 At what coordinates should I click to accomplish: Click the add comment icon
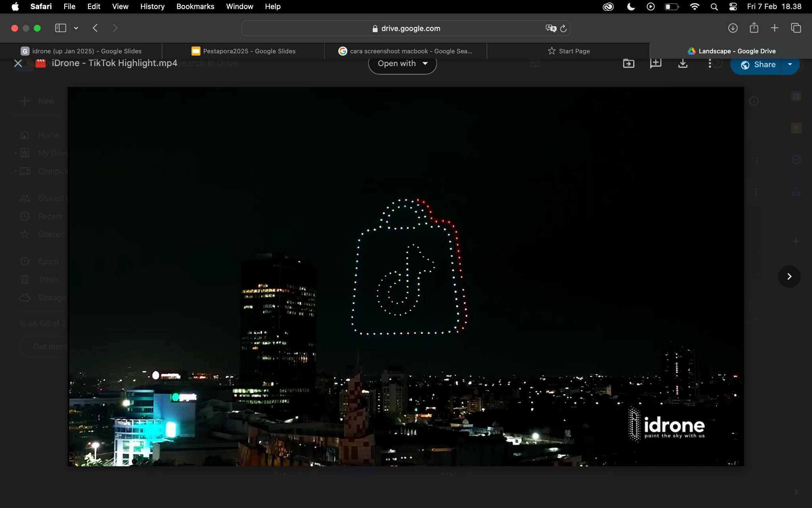[655, 63]
